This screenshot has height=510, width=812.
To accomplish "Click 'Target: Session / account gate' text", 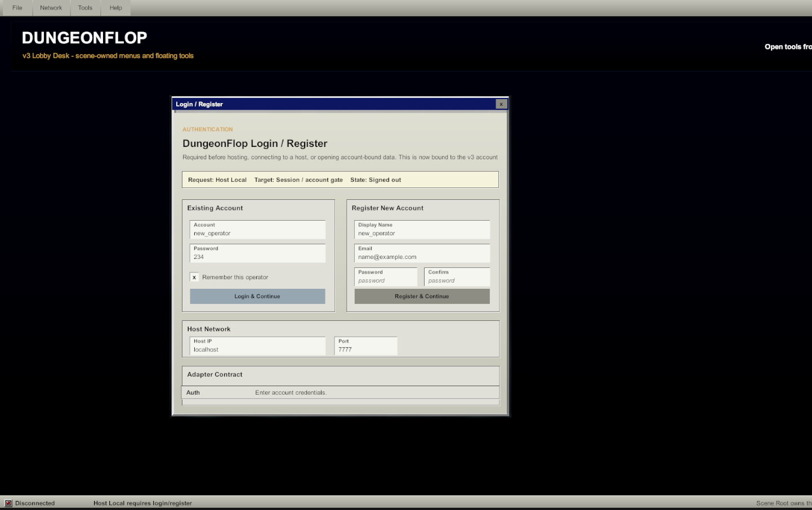I will pos(298,180).
